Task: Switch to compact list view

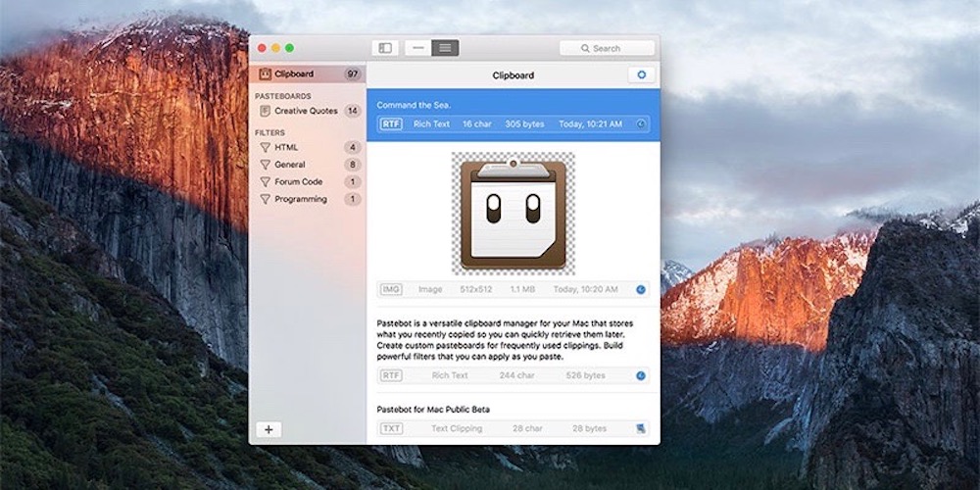Action: click(x=418, y=48)
